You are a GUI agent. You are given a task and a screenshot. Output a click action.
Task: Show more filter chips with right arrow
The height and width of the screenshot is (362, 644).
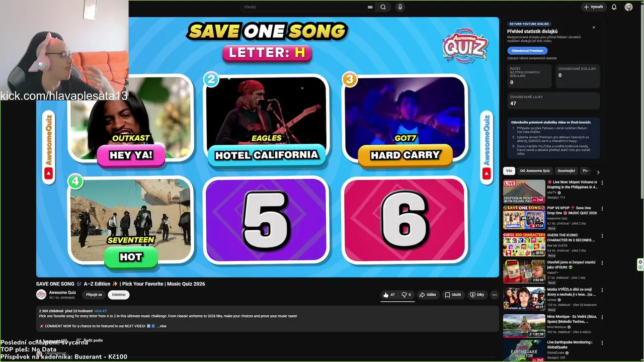[598, 172]
